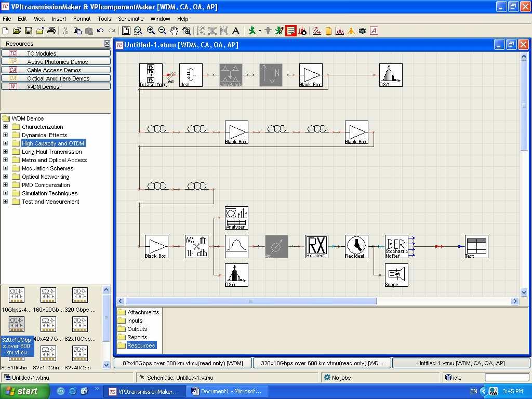Expand the Long Haul Transmission folder
The width and height of the screenshot is (532, 399).
5,151
